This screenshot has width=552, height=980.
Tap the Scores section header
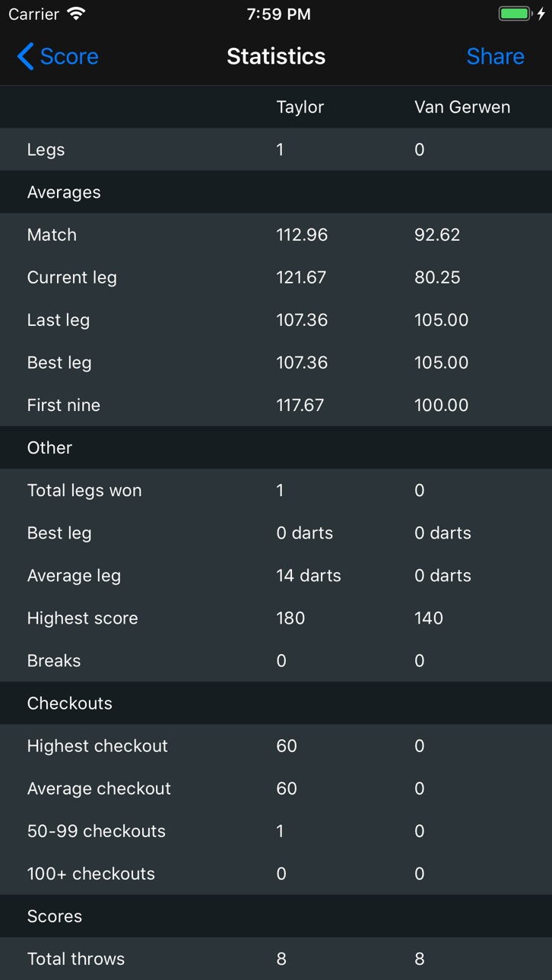[276, 916]
